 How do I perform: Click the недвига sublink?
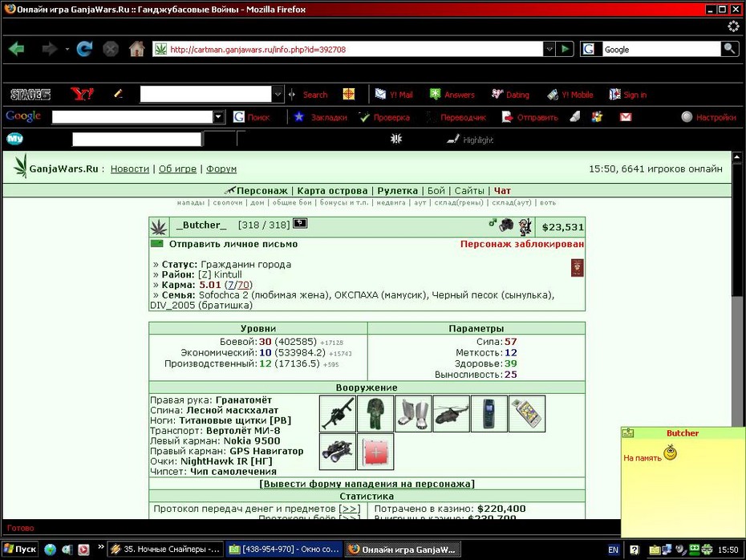click(391, 203)
